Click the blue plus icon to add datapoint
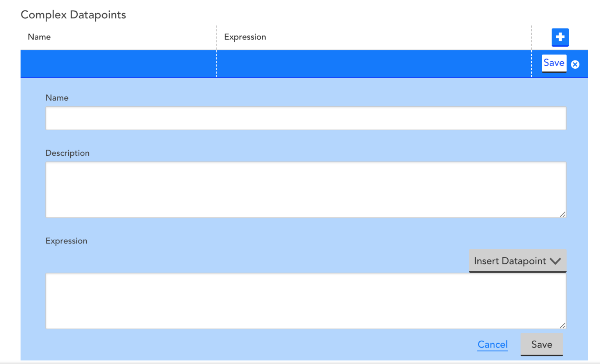Viewport: 600px width, 364px height. coord(560,37)
